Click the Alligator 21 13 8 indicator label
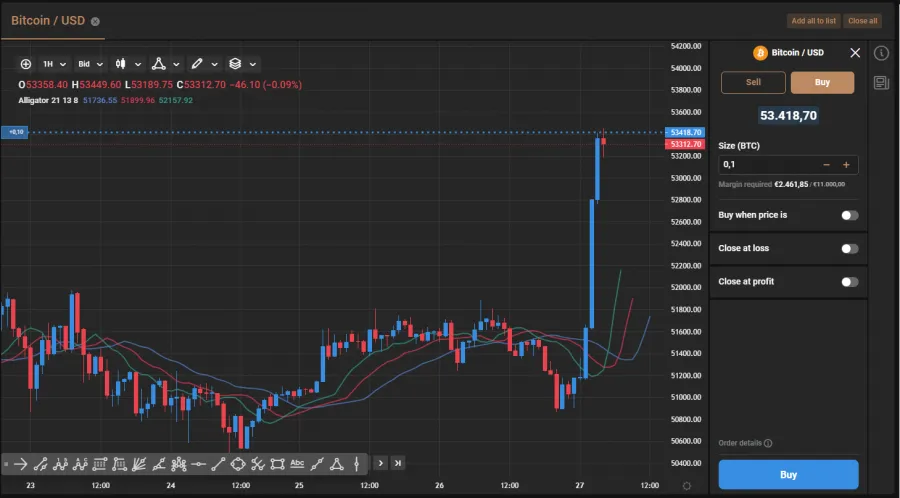The width and height of the screenshot is (900, 498). [x=48, y=100]
